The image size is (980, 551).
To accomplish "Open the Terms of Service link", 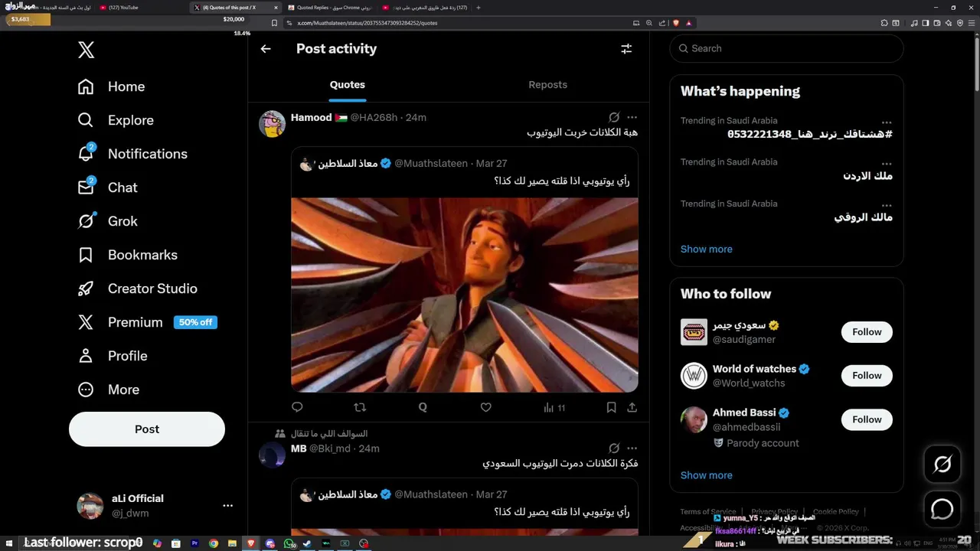I will 708,511.
